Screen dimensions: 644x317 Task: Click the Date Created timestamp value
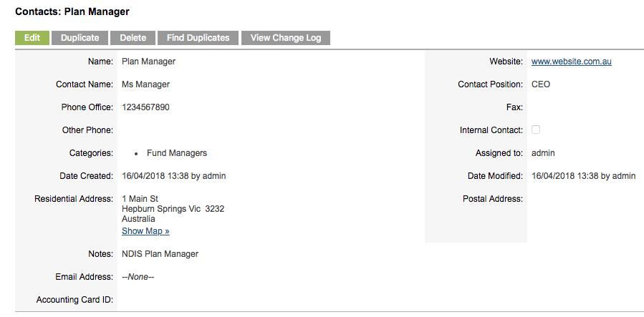tap(174, 176)
